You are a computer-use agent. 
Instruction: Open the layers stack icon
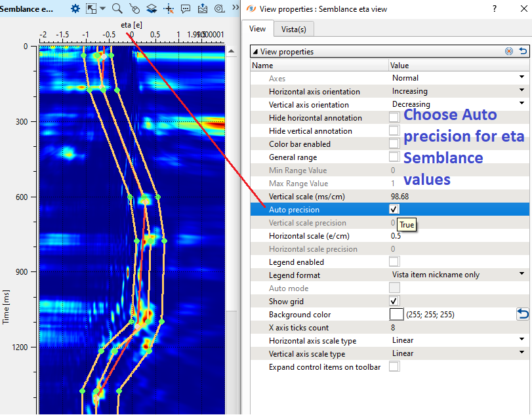point(151,9)
